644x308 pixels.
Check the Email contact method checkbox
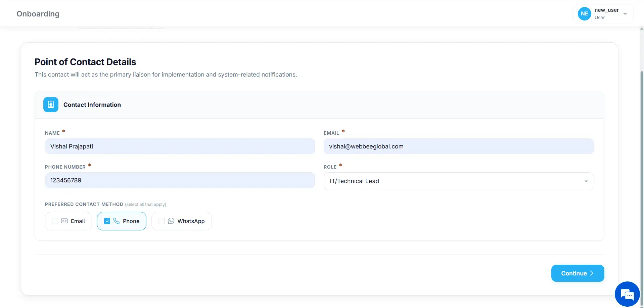click(55, 221)
